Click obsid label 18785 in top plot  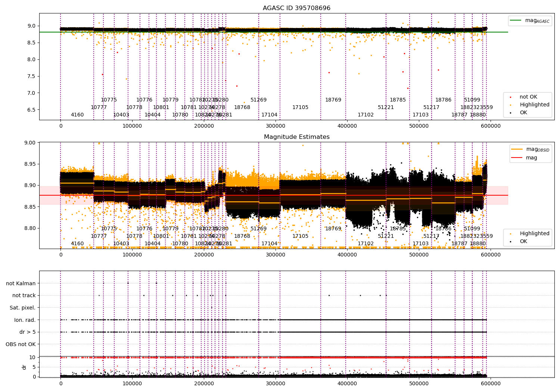coord(398,100)
